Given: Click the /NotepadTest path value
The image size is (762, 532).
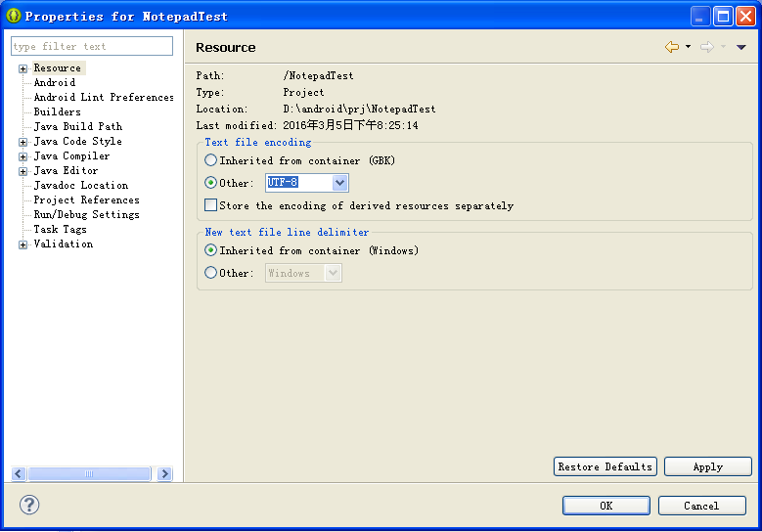Looking at the screenshot, I should (318, 76).
